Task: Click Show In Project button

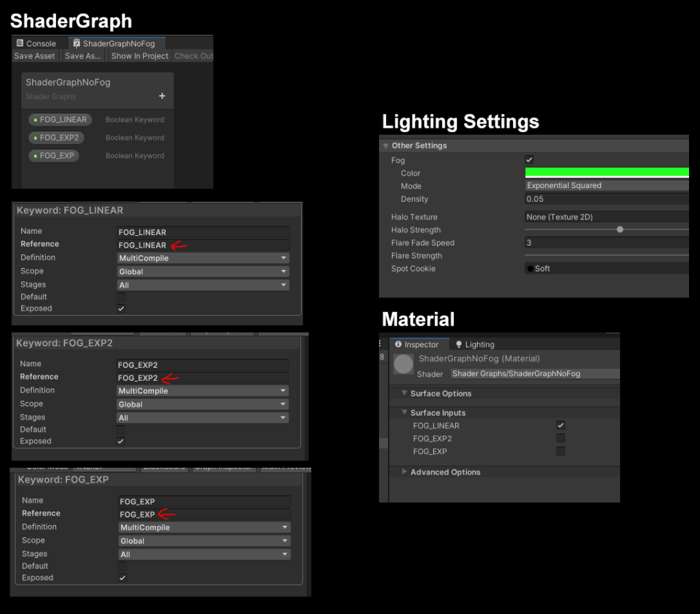Action: [140, 56]
